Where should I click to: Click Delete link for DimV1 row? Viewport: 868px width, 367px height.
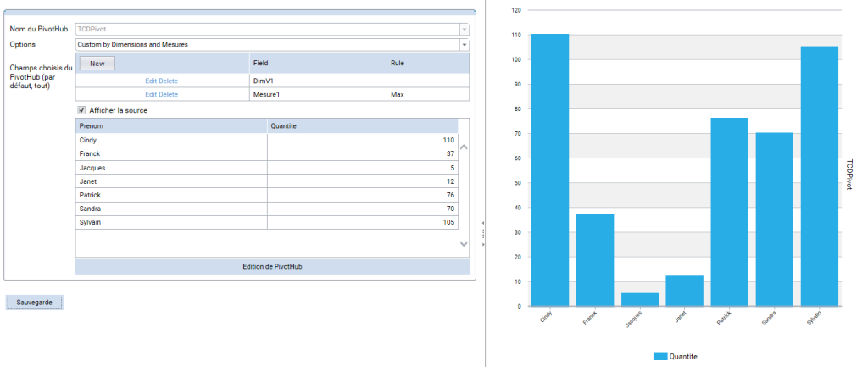(169, 81)
